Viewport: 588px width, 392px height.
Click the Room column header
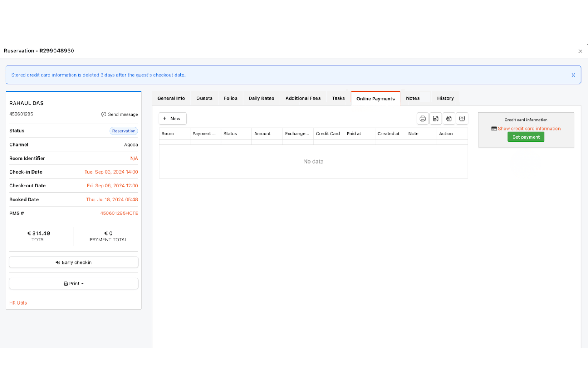174,134
